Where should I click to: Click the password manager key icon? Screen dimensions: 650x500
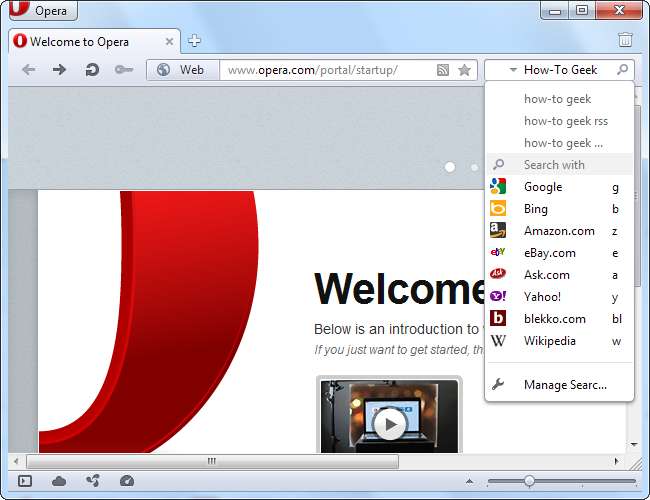tap(123, 70)
